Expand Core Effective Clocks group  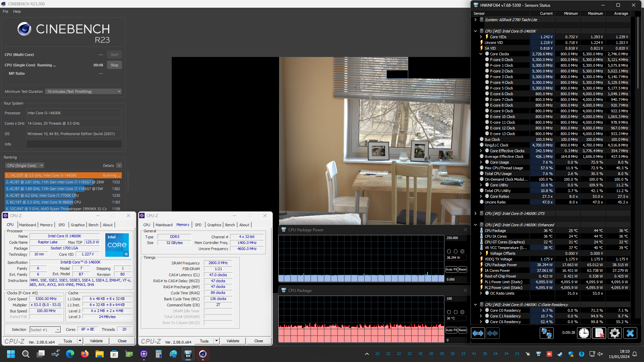(481, 151)
